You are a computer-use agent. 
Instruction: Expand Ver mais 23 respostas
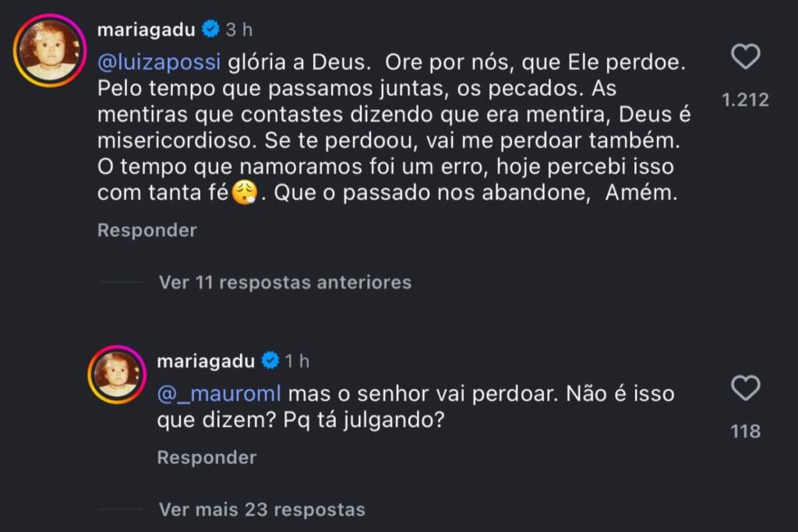click(x=262, y=509)
